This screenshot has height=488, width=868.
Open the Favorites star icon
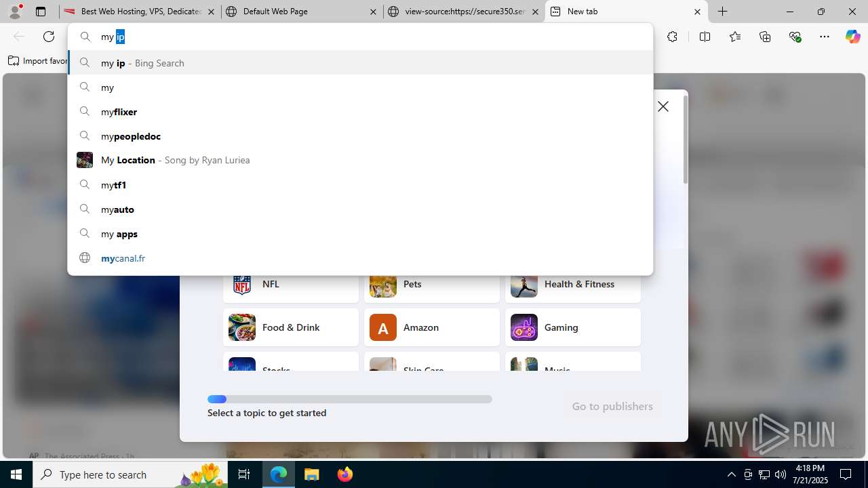point(735,37)
